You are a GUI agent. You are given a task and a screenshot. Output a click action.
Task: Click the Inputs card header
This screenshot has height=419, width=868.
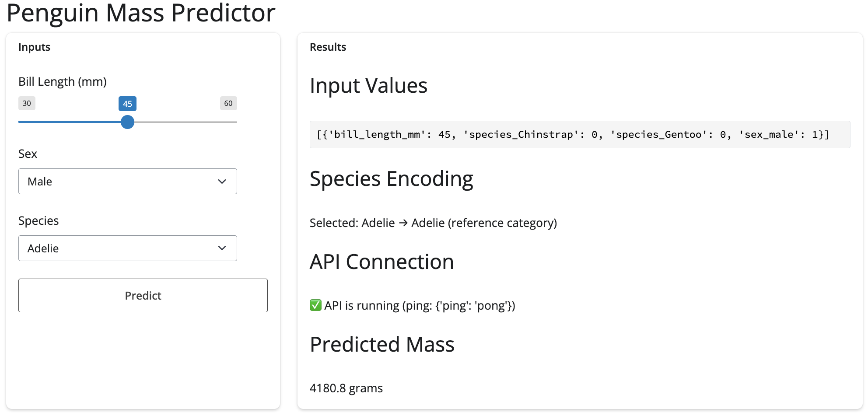click(34, 47)
